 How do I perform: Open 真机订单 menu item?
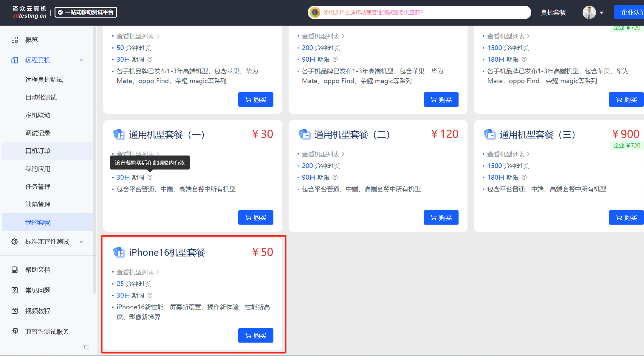pyautogui.click(x=48, y=151)
